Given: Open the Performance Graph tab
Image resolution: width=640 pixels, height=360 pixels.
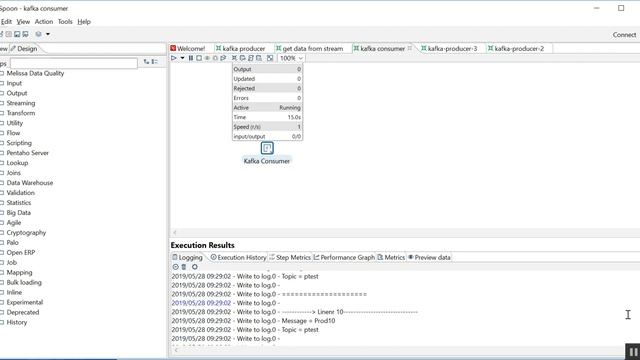Looking at the screenshot, I should 344,257.
